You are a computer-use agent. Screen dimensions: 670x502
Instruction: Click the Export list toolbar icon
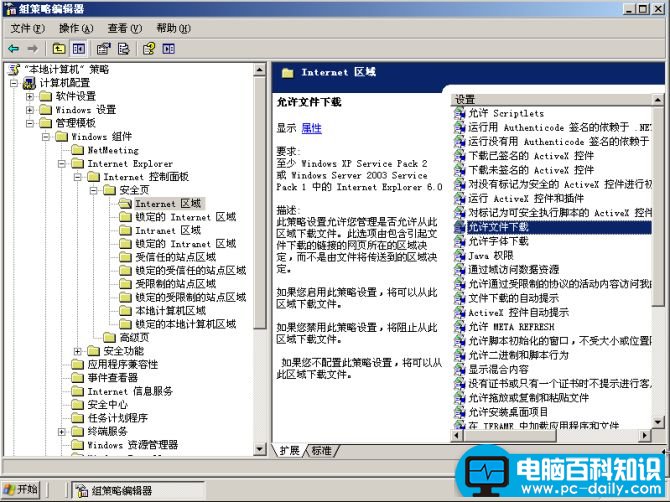point(123,49)
